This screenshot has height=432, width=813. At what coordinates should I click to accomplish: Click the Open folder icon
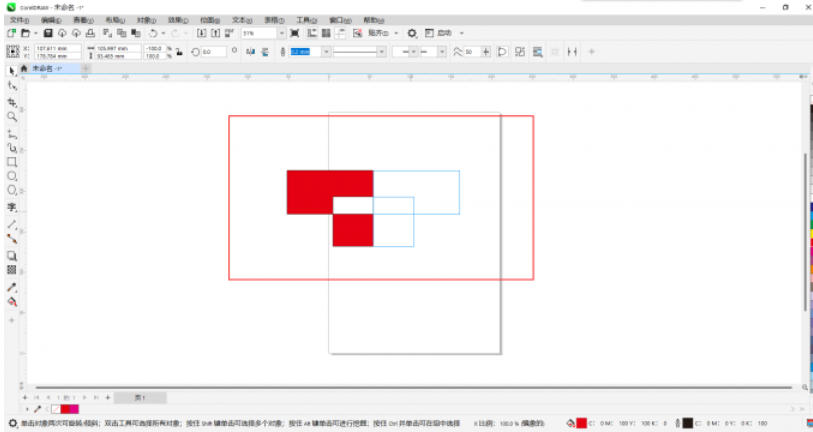(25, 33)
